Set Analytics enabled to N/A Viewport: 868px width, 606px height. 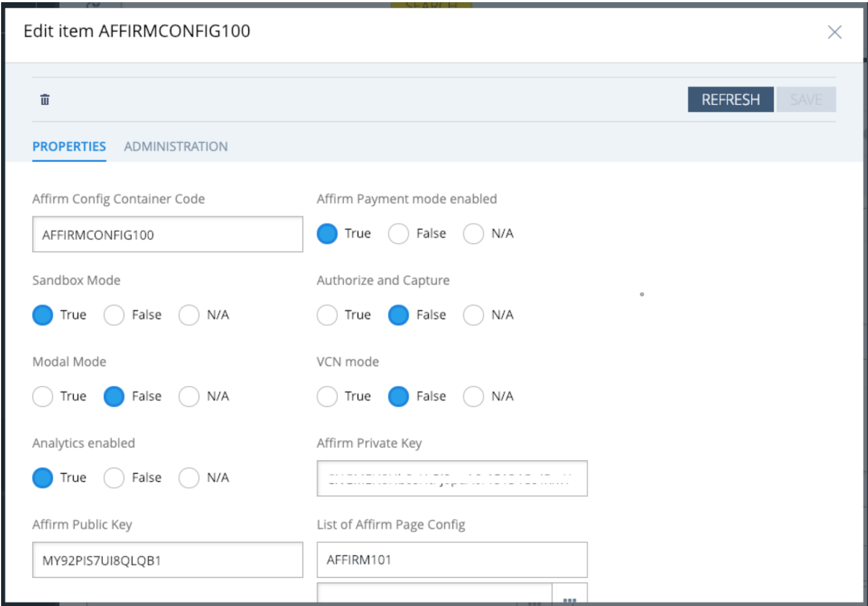click(x=189, y=478)
